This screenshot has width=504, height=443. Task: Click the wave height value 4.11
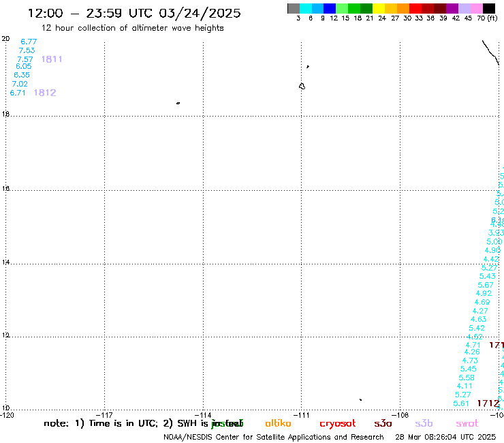click(x=464, y=386)
